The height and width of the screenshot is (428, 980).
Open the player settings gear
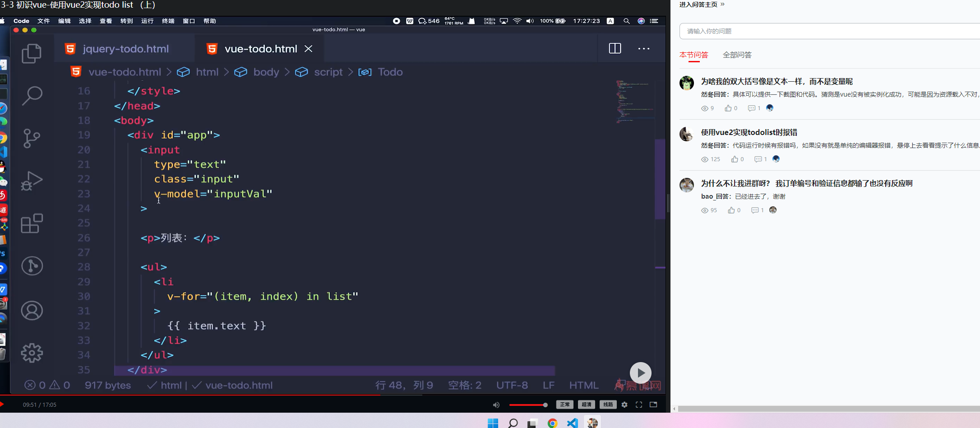click(624, 405)
